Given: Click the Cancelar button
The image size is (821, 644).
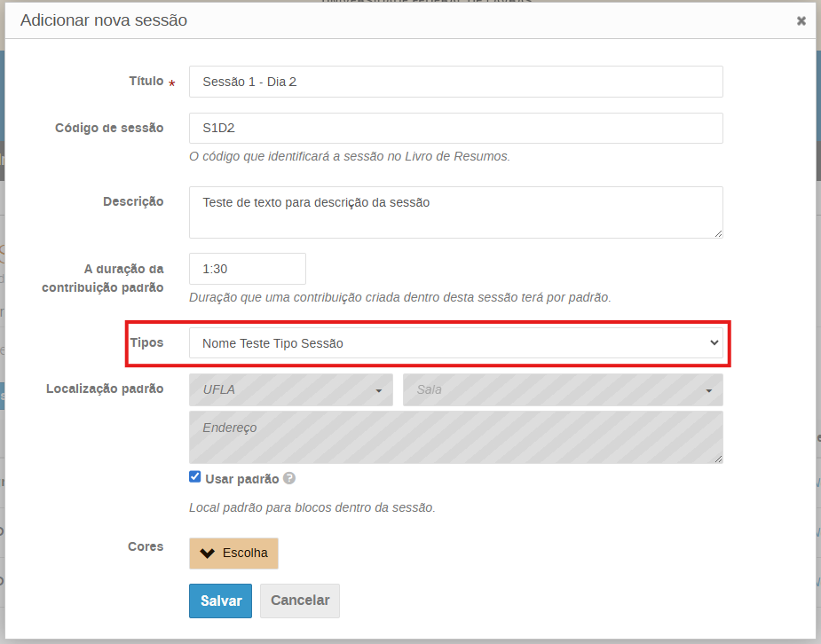Looking at the screenshot, I should point(300,601).
